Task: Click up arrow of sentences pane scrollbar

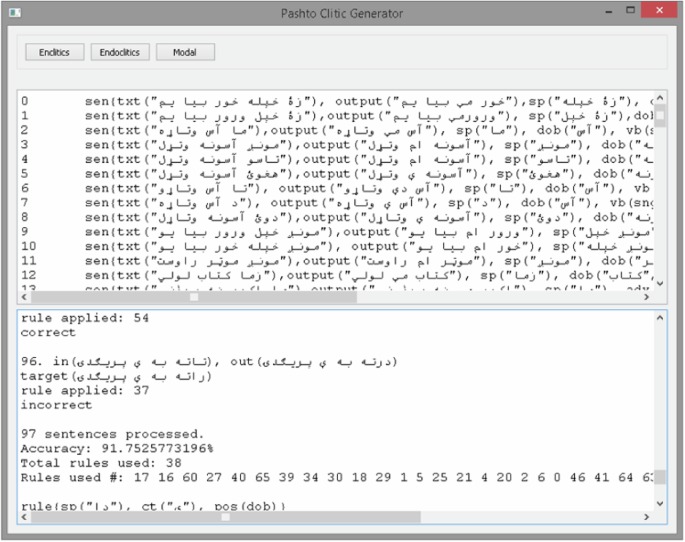Action: point(660,98)
